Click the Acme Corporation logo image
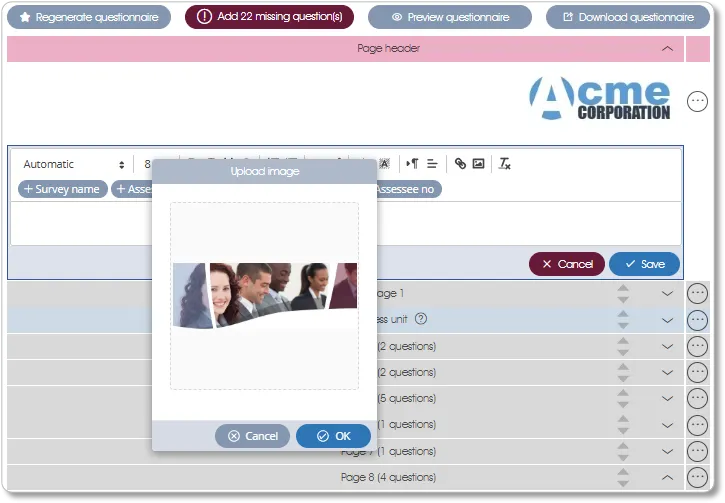This screenshot has height=503, width=725. [600, 98]
